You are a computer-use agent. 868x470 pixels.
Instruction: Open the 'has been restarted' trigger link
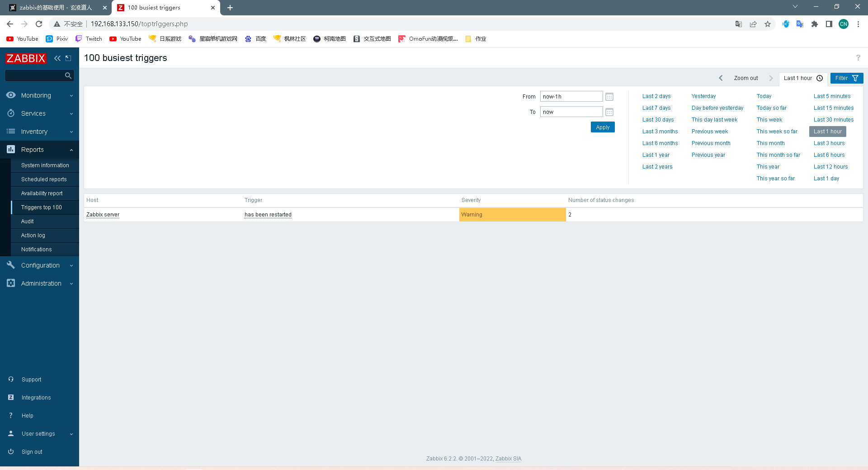[268, 215]
